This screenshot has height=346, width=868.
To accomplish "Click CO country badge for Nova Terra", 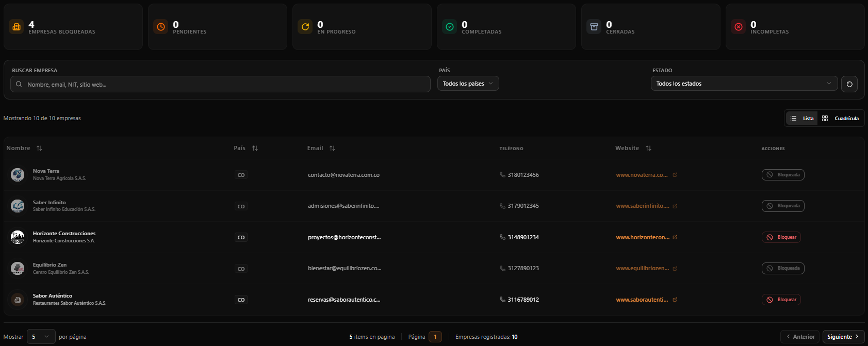I will [241, 175].
